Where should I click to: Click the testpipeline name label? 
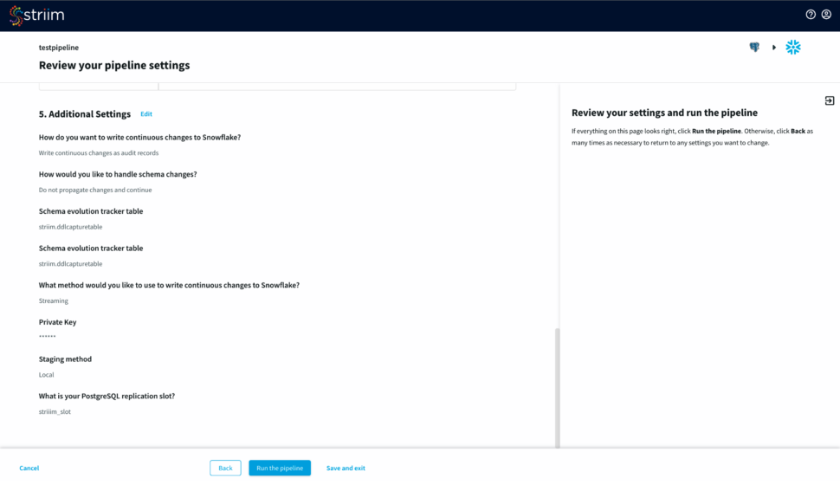pyautogui.click(x=59, y=48)
